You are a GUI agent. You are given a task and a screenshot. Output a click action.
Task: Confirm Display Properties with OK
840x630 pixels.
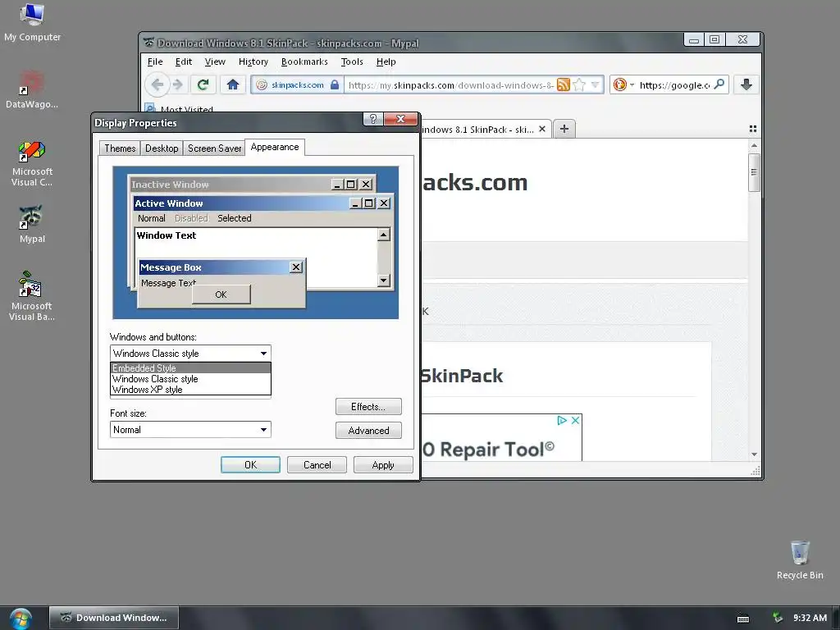(x=250, y=464)
